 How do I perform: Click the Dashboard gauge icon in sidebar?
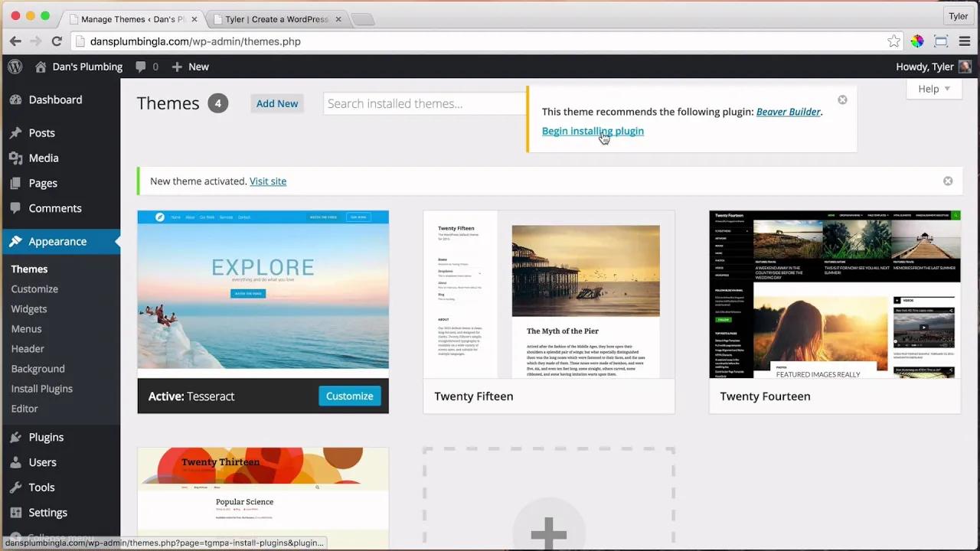pos(15,99)
